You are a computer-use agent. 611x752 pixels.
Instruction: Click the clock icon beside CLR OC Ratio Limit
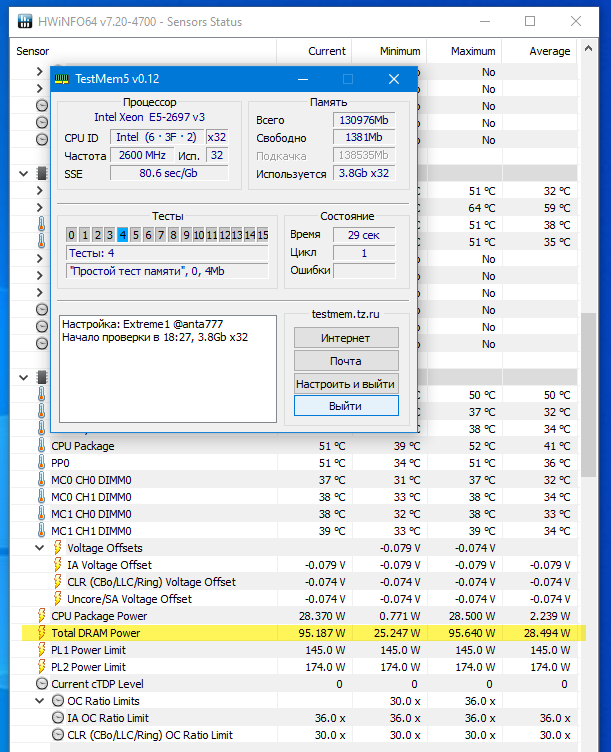[x=58, y=735]
